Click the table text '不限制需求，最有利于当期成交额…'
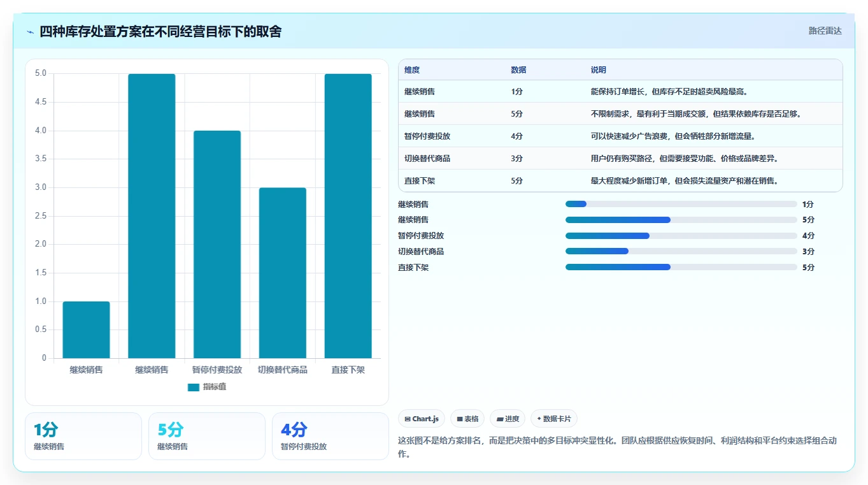 pos(696,114)
